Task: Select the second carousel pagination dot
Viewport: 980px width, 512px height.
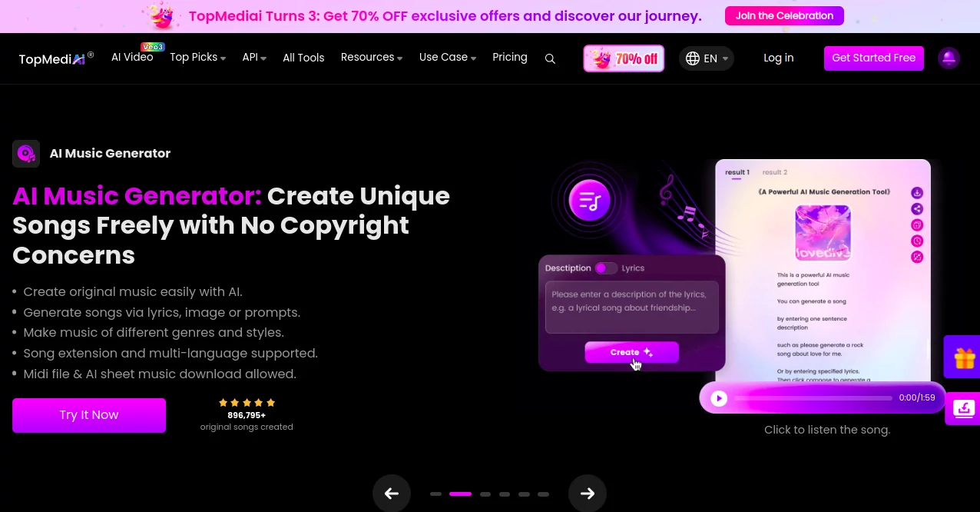Action: click(460, 494)
